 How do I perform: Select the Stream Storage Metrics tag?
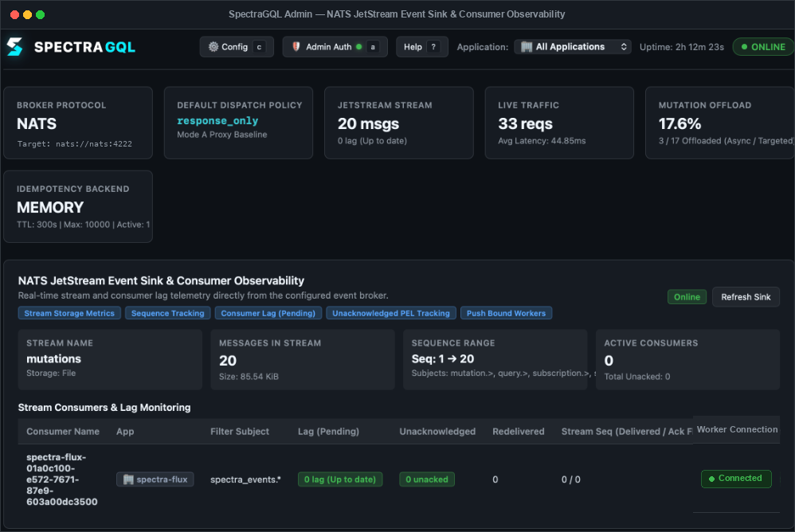click(x=69, y=313)
